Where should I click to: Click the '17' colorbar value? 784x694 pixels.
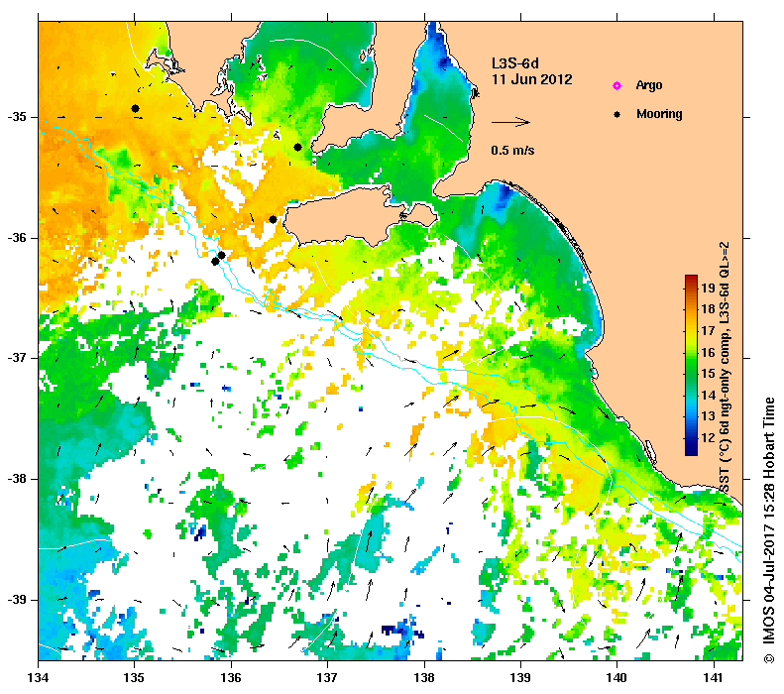708,330
